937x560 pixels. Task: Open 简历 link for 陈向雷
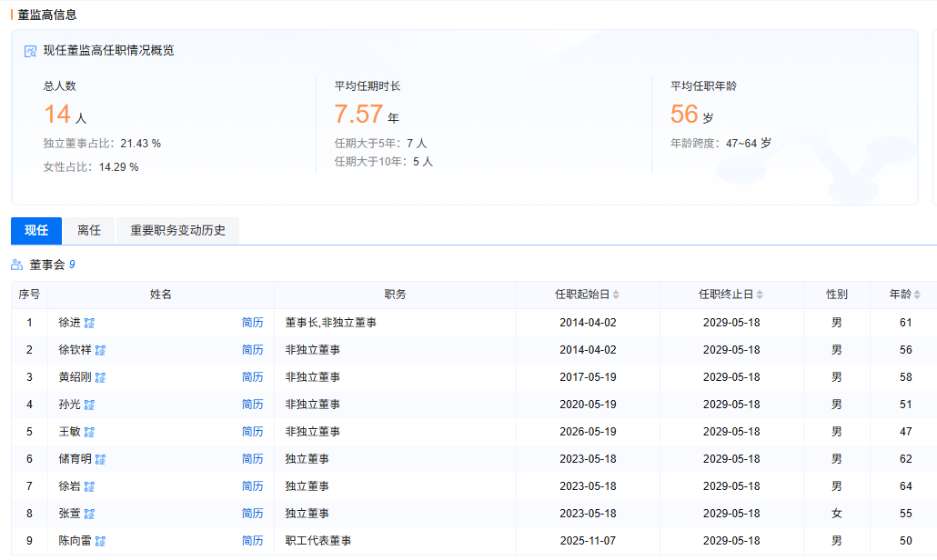(252, 540)
